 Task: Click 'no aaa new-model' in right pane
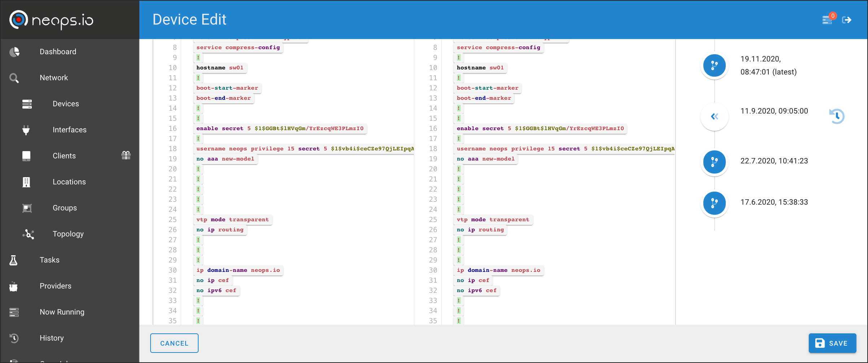(x=486, y=159)
